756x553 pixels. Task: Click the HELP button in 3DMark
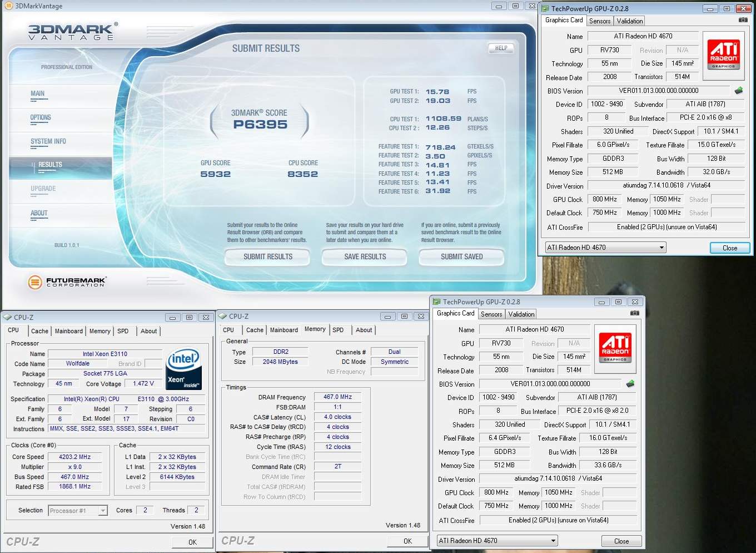[501, 48]
